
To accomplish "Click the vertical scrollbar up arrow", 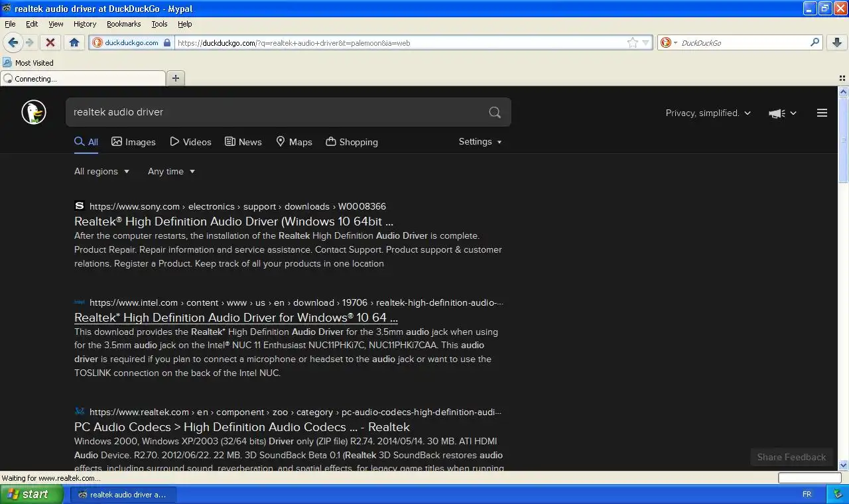I will pyautogui.click(x=843, y=92).
